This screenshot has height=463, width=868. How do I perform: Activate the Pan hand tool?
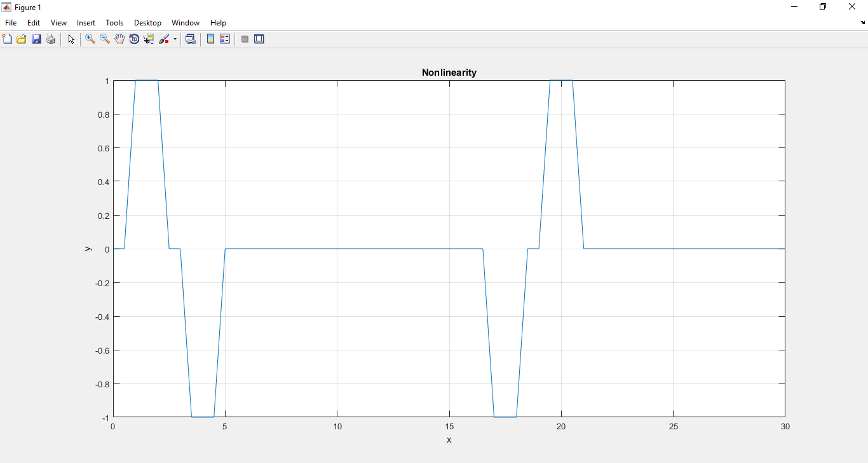tap(119, 39)
